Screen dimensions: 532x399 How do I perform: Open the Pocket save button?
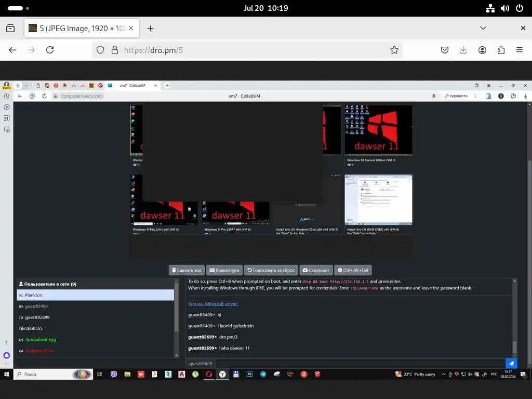[x=445, y=50]
